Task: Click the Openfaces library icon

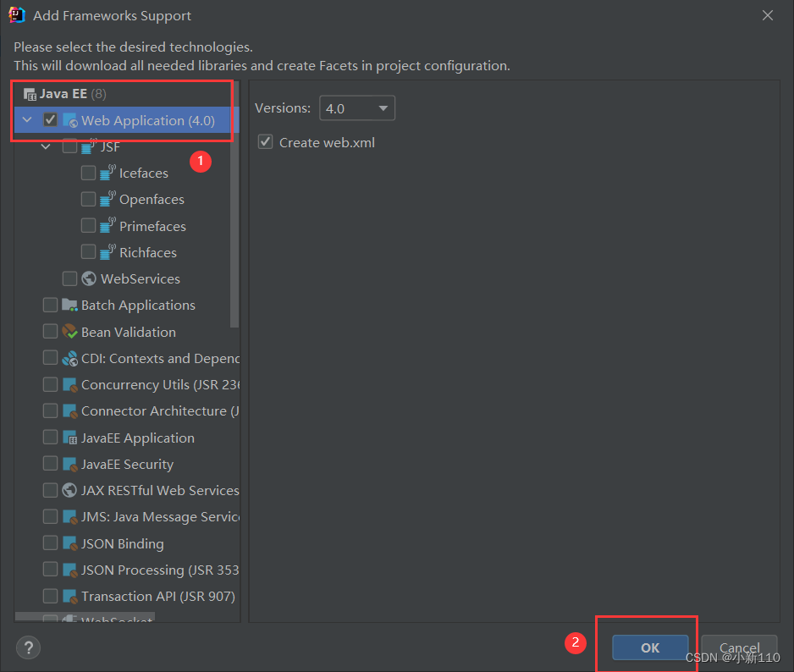Action: (108, 200)
